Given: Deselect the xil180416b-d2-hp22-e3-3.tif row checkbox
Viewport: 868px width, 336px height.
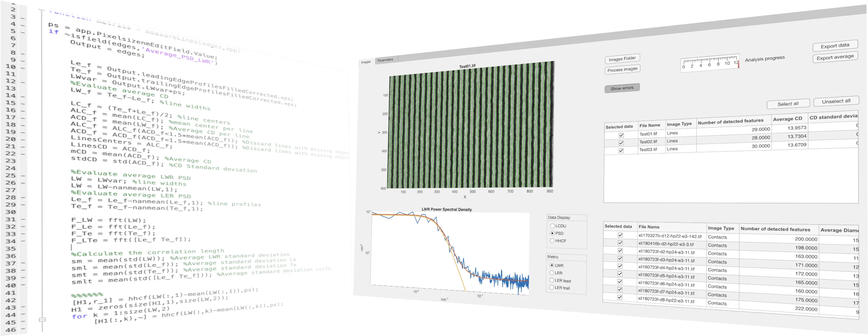Looking at the screenshot, I should [620, 243].
